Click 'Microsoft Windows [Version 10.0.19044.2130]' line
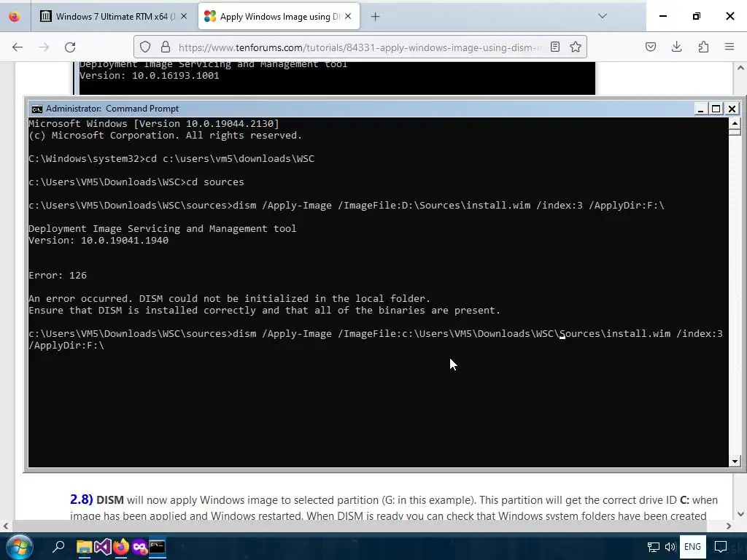The image size is (747, 560). point(154,123)
